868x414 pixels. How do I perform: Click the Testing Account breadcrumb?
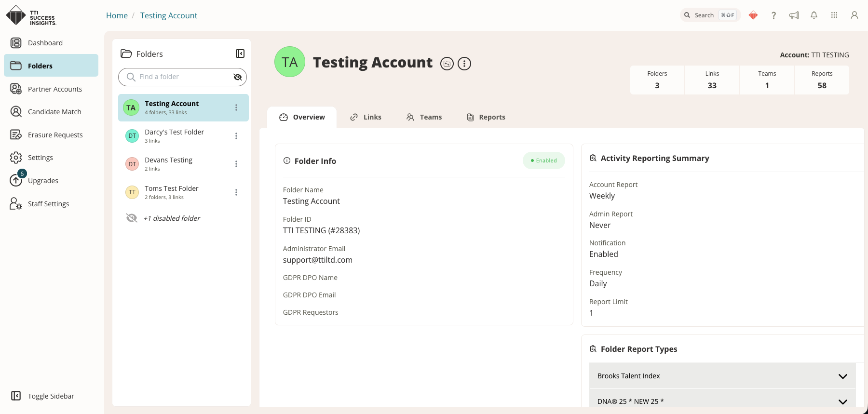pyautogui.click(x=169, y=15)
